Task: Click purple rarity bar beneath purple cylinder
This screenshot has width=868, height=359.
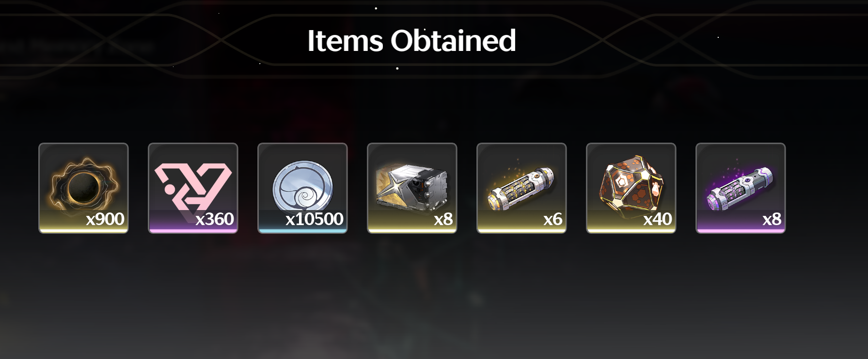Action: click(x=741, y=231)
